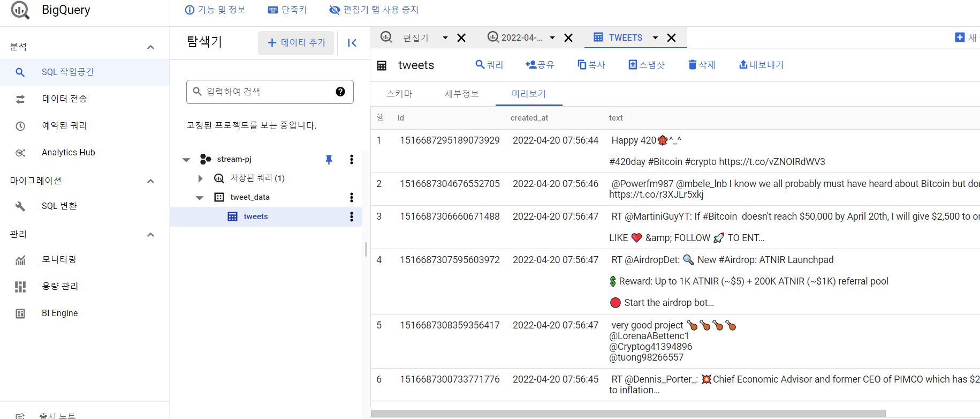Click the 기능 및 정보 link

pyautogui.click(x=215, y=10)
